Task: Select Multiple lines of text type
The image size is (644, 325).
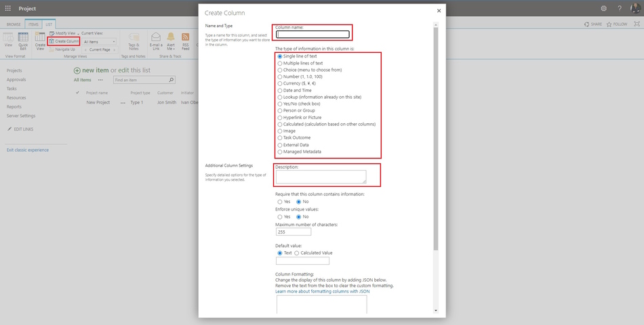Action: [280, 63]
